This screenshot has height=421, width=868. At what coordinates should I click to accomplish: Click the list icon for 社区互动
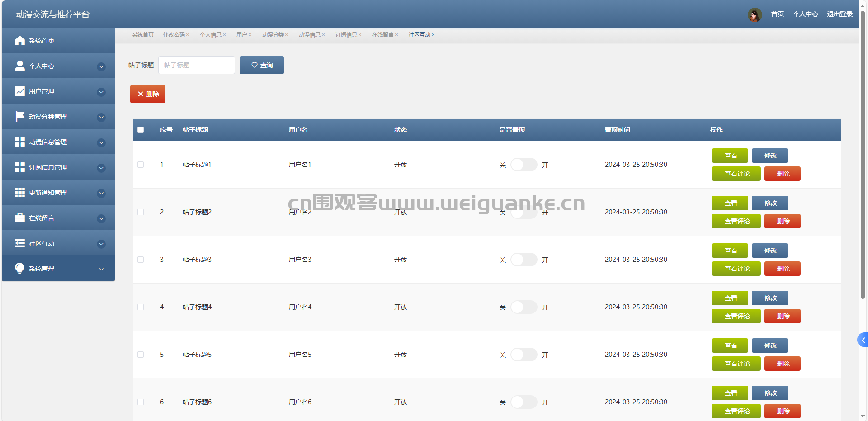point(20,243)
